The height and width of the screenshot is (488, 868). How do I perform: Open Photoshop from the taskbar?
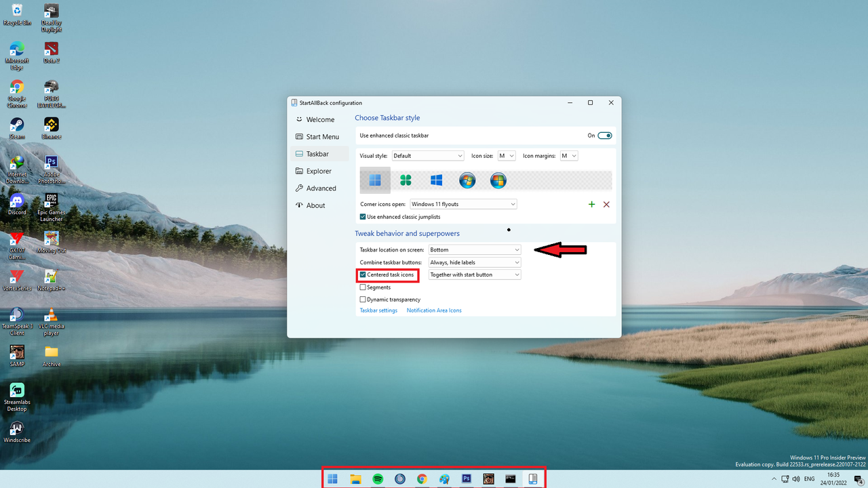(x=467, y=479)
